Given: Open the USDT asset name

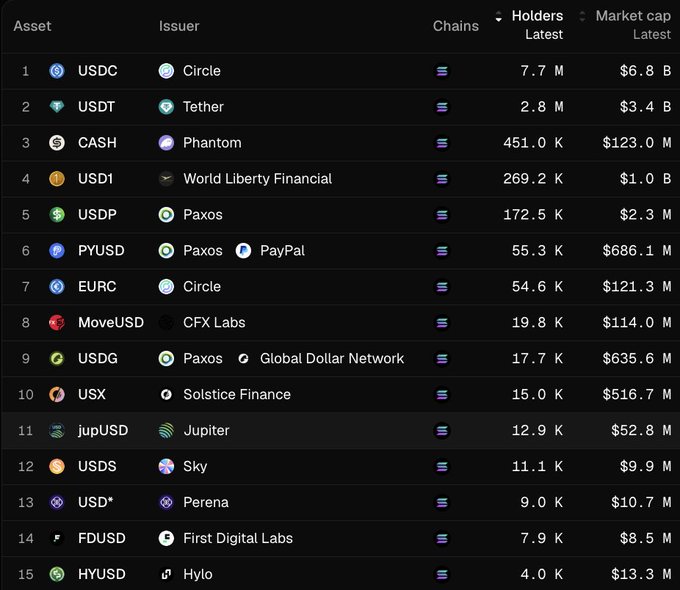Looking at the screenshot, I should [96, 107].
